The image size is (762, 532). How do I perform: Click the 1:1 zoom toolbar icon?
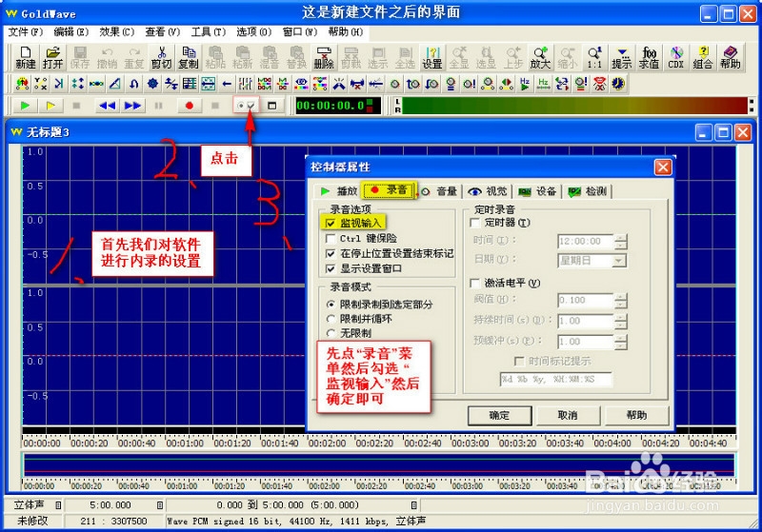(594, 57)
